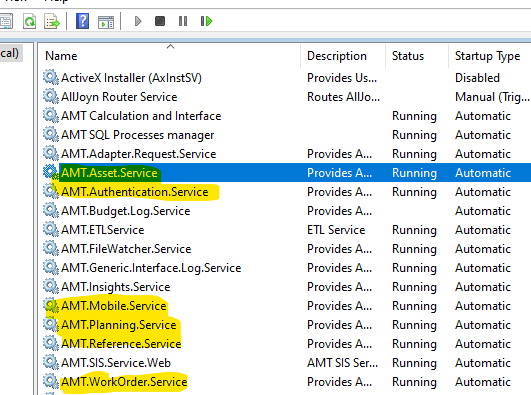Viewport: 531px width, 395px height.
Task: Select ActiveX Installer (AxInstSV) service name
Action: pyautogui.click(x=131, y=78)
